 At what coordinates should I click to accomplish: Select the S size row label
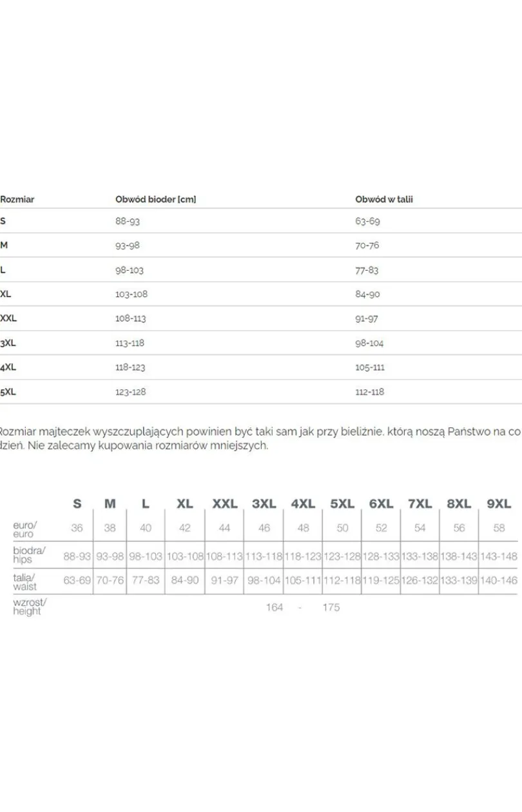[x=3, y=221]
